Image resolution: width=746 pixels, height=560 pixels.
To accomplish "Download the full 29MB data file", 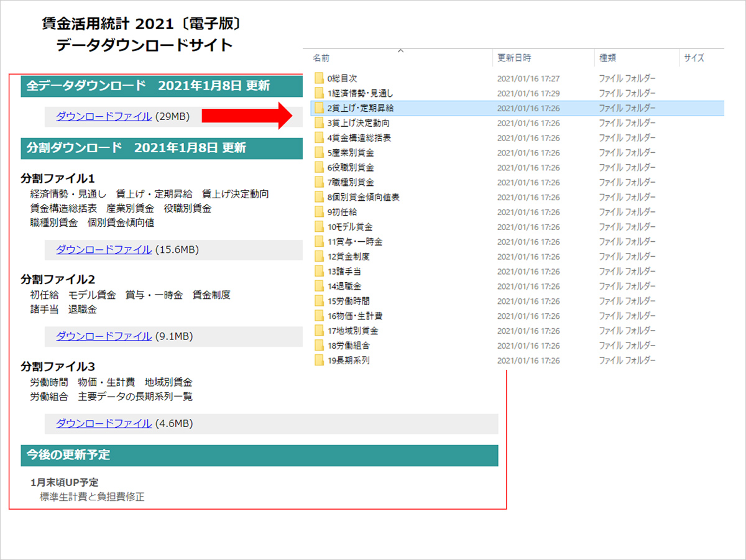I will (x=104, y=116).
